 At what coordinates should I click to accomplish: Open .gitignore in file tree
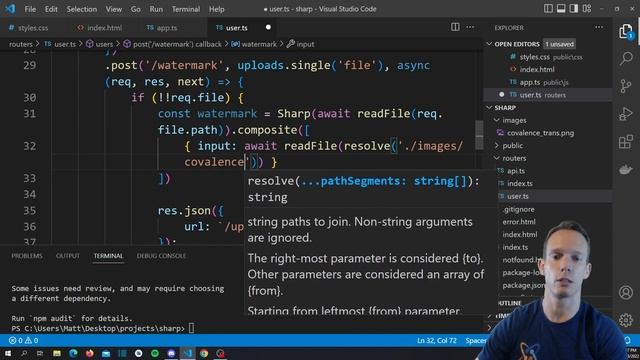tap(518, 209)
